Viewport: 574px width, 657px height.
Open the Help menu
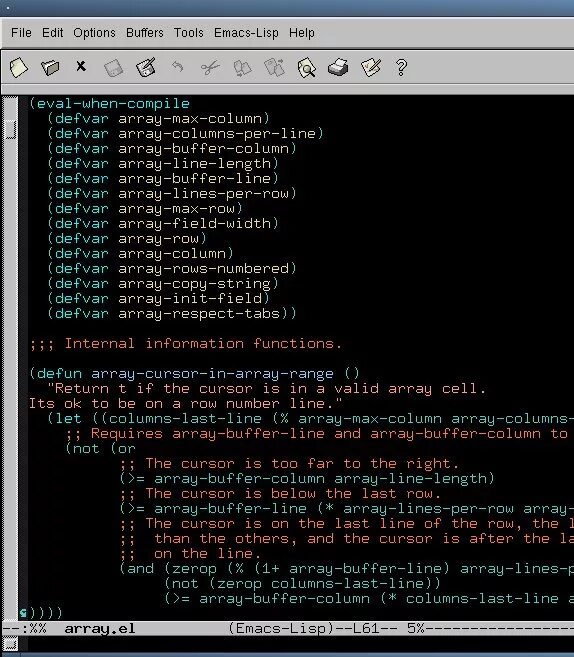click(x=302, y=33)
